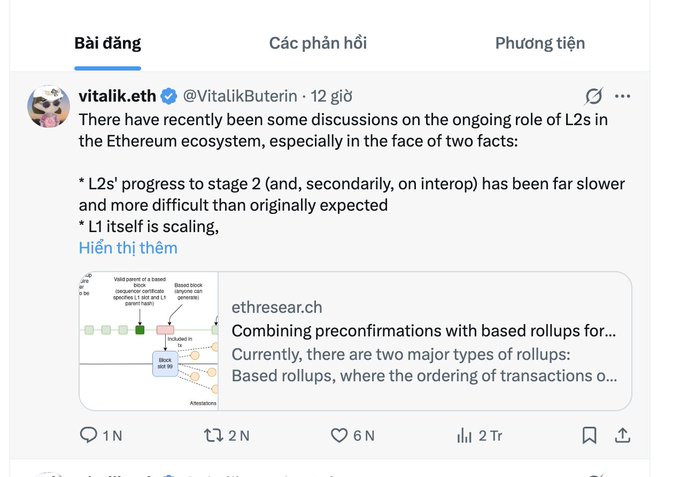Open the Phương tiện tab
The height and width of the screenshot is (477, 680).
pos(540,43)
